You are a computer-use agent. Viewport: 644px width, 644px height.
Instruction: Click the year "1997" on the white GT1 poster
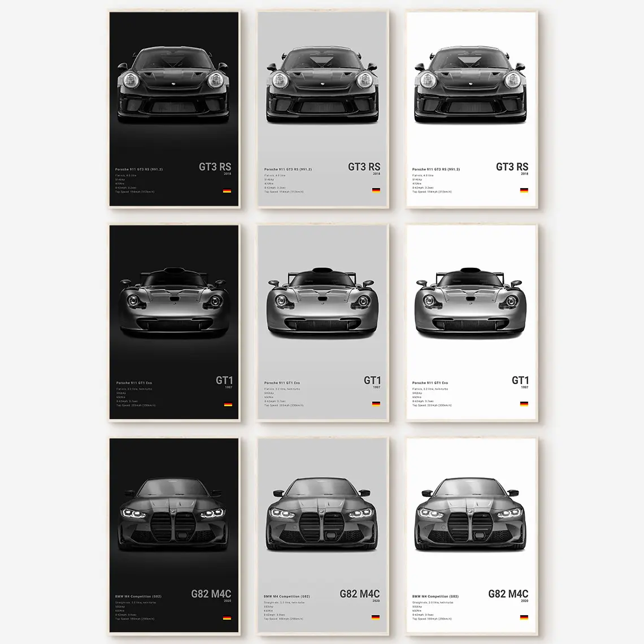524,388
